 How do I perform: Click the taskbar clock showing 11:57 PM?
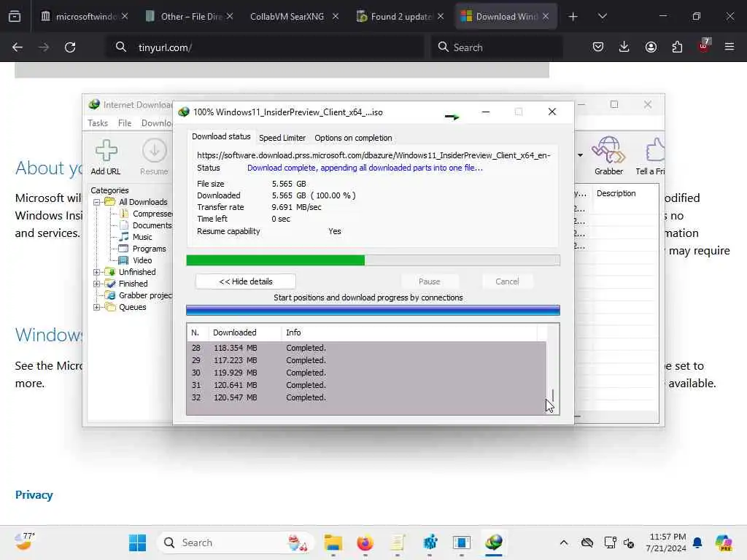666,542
